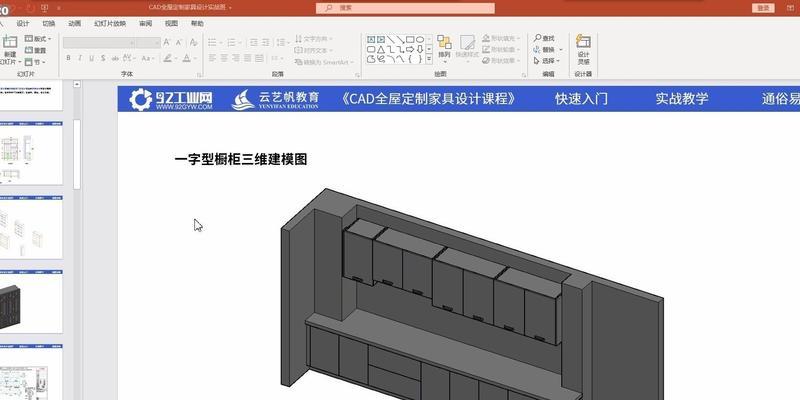Go to the 幻灯片放映 slide show tab

[x=110, y=23]
